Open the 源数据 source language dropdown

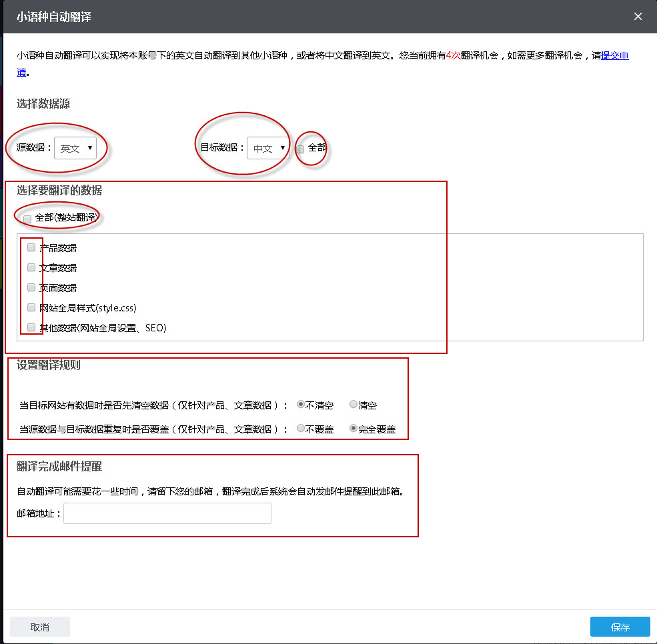coord(76,148)
